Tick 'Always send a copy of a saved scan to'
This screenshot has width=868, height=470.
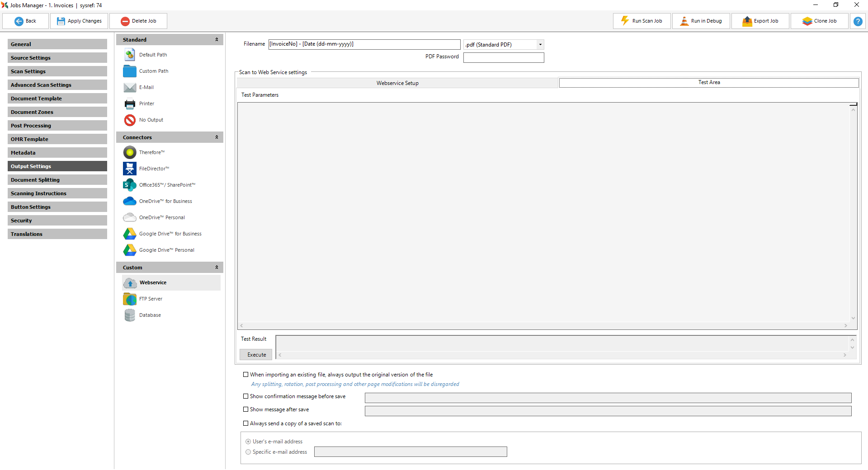tap(246, 423)
